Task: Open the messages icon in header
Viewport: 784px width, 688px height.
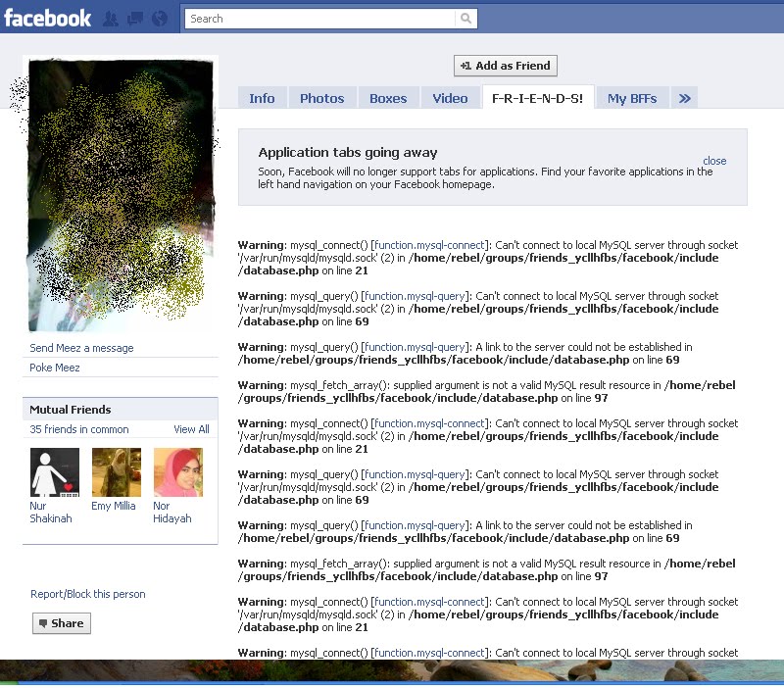Action: point(135,19)
